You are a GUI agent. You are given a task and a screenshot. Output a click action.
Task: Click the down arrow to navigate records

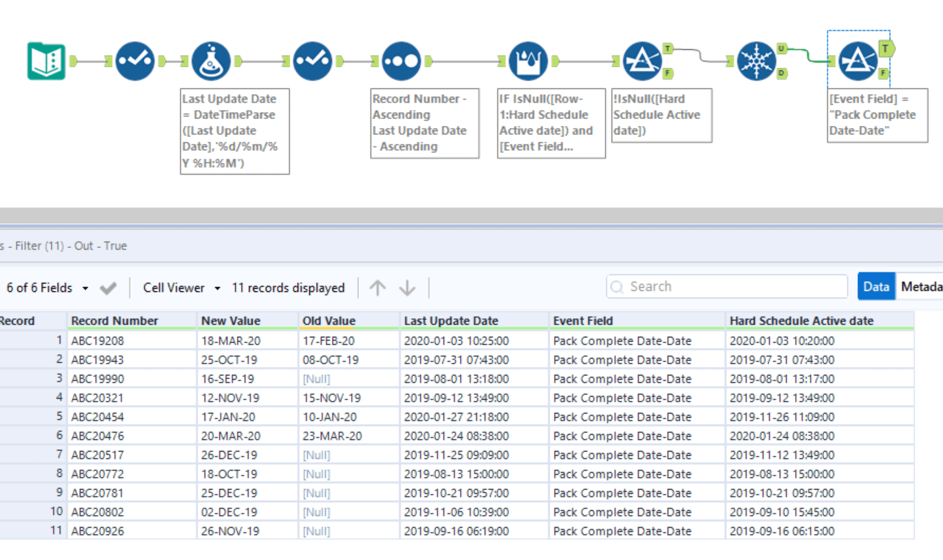pyautogui.click(x=407, y=287)
